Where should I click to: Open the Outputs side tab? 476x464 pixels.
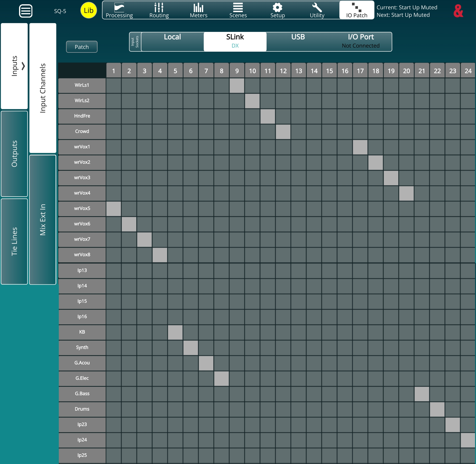14,154
